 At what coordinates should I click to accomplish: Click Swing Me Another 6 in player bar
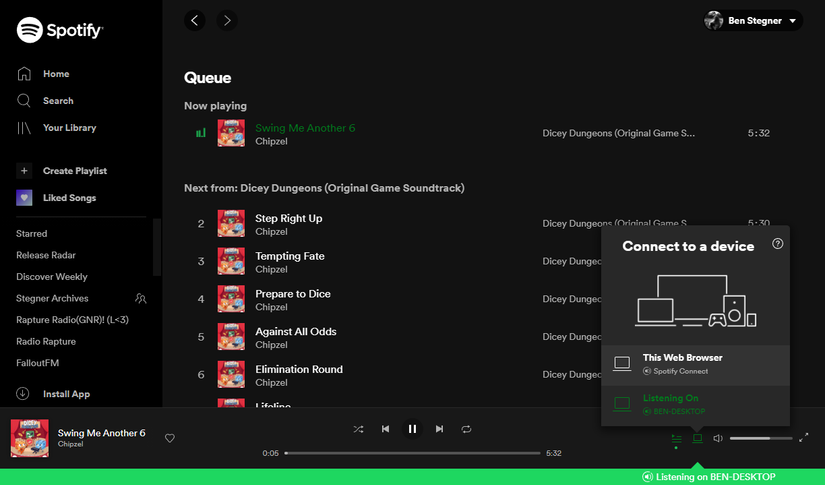pyautogui.click(x=102, y=433)
